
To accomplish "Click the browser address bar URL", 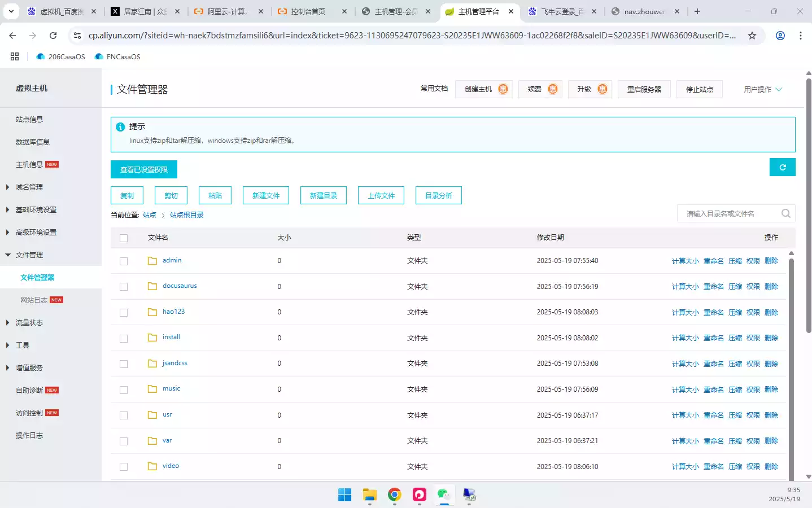I will tap(412, 36).
